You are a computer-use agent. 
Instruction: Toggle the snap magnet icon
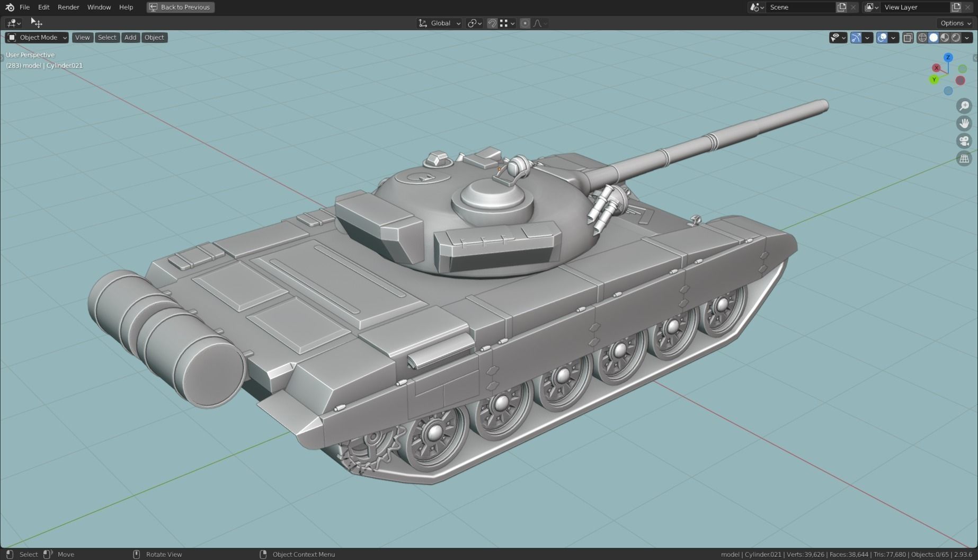click(x=492, y=23)
